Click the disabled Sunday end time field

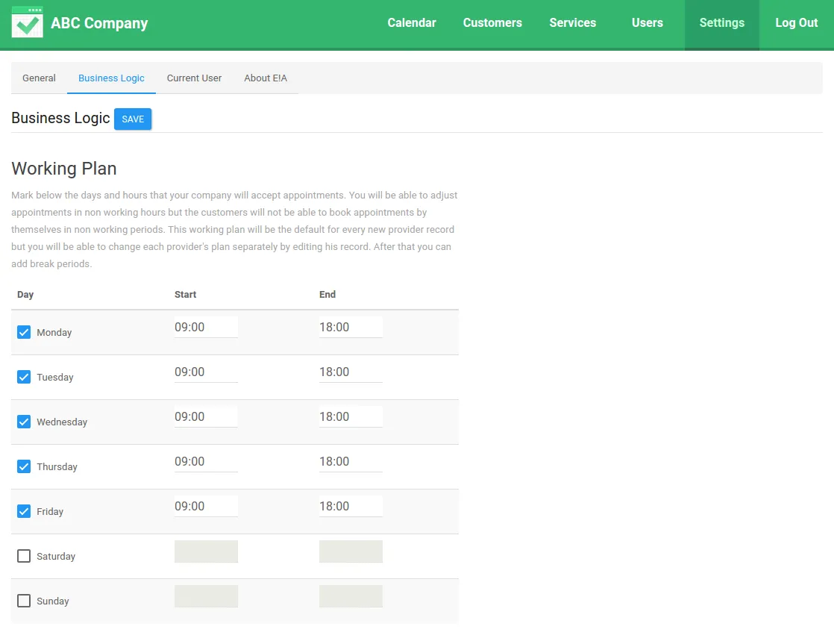(x=351, y=596)
